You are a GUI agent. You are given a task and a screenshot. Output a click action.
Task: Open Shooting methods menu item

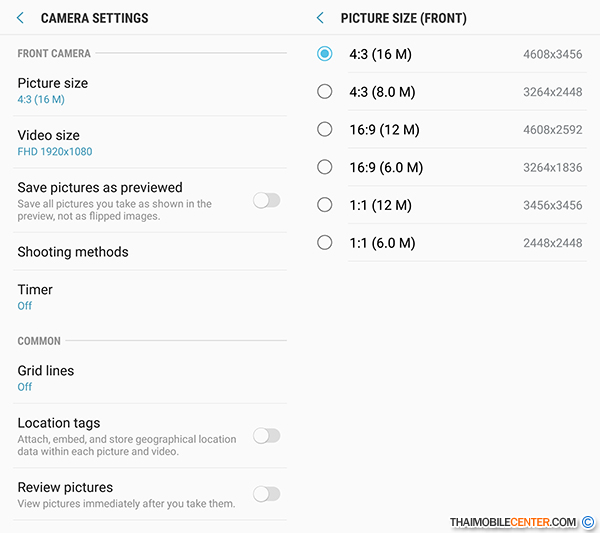(x=150, y=252)
